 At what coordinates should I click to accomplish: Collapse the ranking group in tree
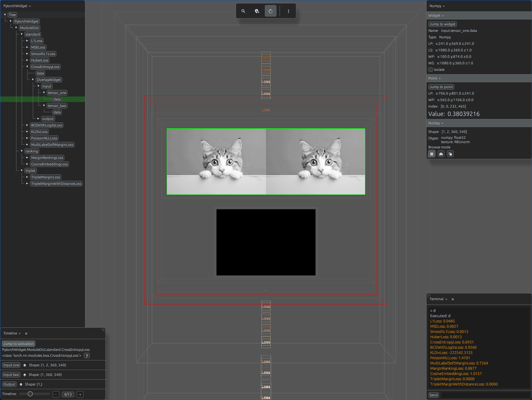click(x=22, y=151)
